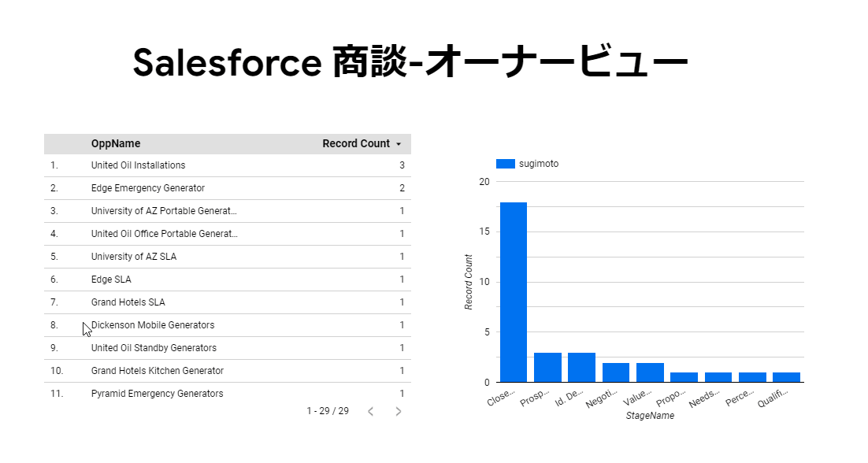Toggle the Record Count sort arrow
The width and height of the screenshot is (868, 463).
(x=399, y=144)
